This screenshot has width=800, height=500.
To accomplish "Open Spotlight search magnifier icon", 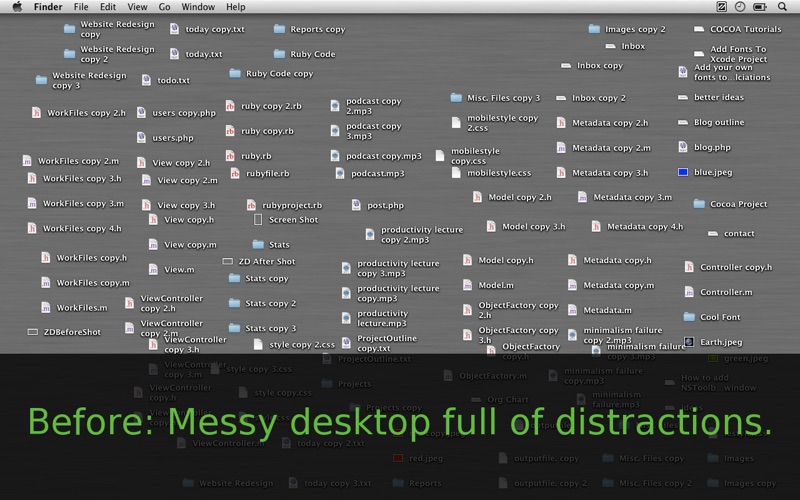I will click(x=785, y=7).
